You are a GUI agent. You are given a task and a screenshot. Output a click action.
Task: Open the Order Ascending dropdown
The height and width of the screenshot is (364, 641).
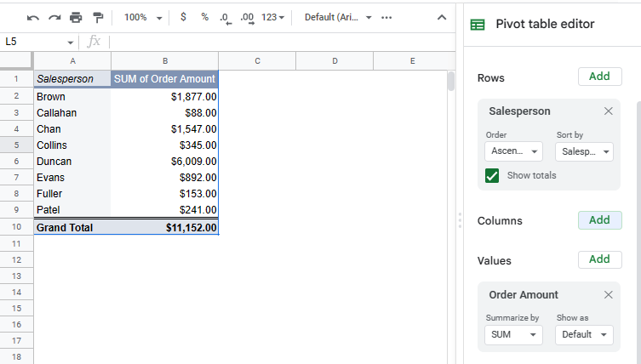pos(513,151)
